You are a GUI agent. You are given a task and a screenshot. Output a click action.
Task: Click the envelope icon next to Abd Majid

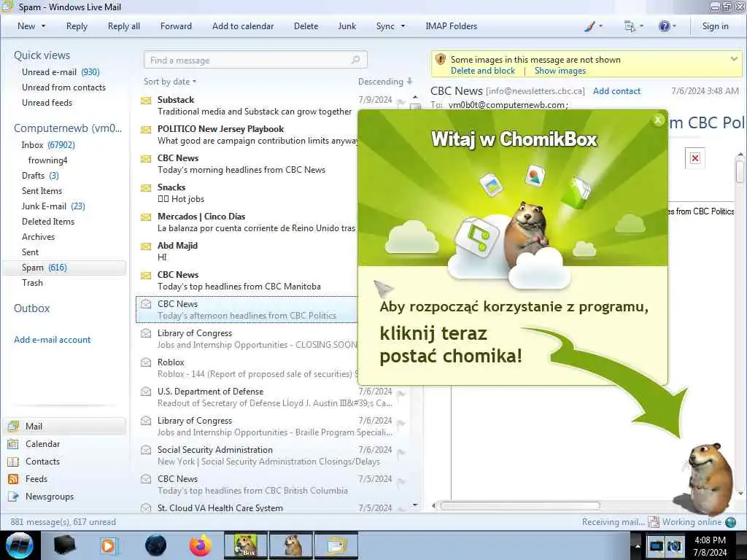(x=146, y=246)
